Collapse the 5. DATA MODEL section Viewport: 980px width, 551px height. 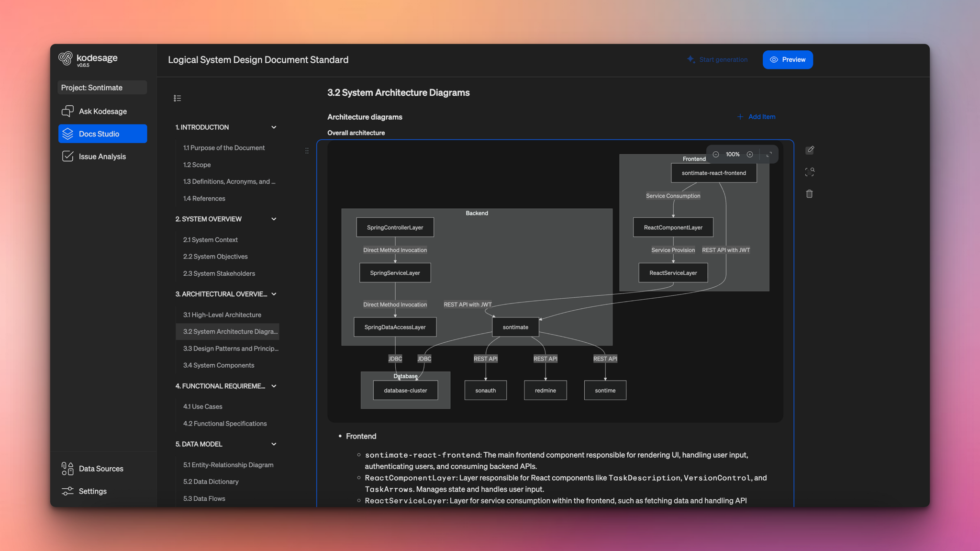tap(274, 444)
